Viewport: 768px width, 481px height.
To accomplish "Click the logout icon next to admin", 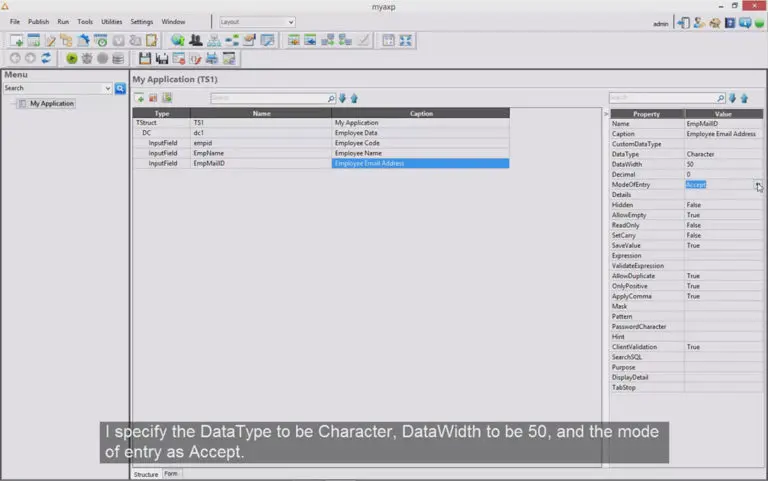I will pos(683,23).
